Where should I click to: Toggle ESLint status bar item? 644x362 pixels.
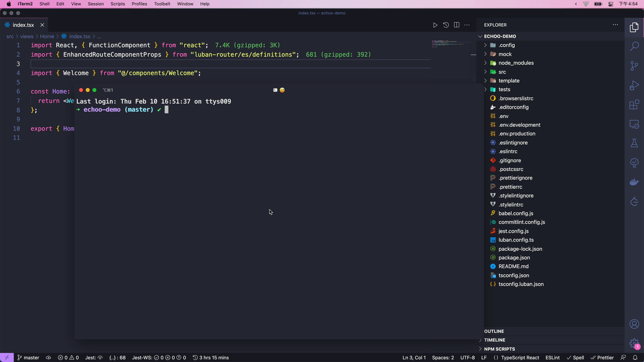[553, 357]
